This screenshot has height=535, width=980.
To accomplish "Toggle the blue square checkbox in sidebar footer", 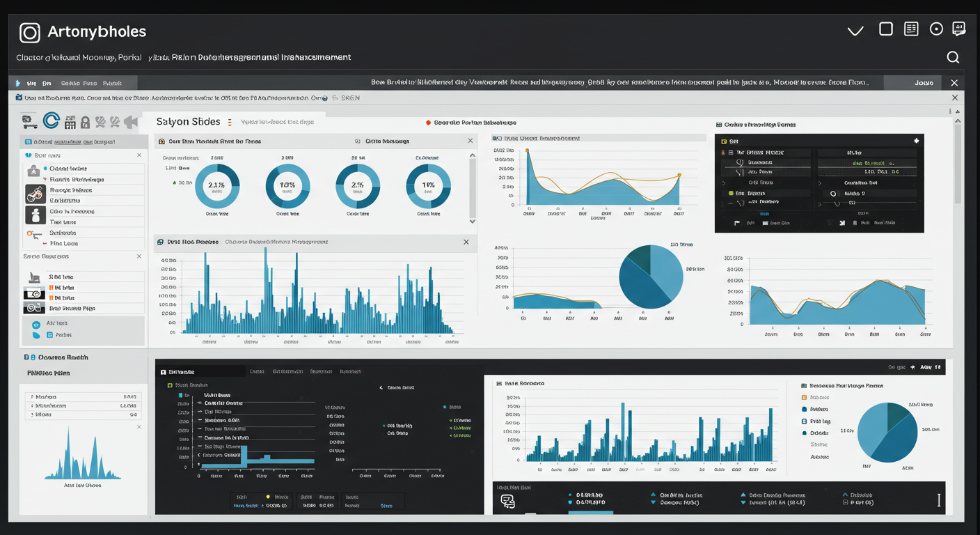I will click(49, 335).
